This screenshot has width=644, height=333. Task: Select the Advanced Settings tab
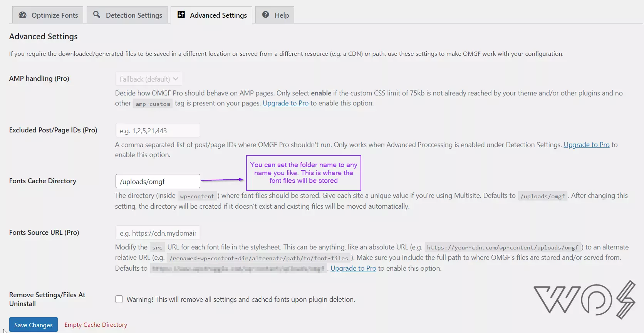pyautogui.click(x=211, y=15)
